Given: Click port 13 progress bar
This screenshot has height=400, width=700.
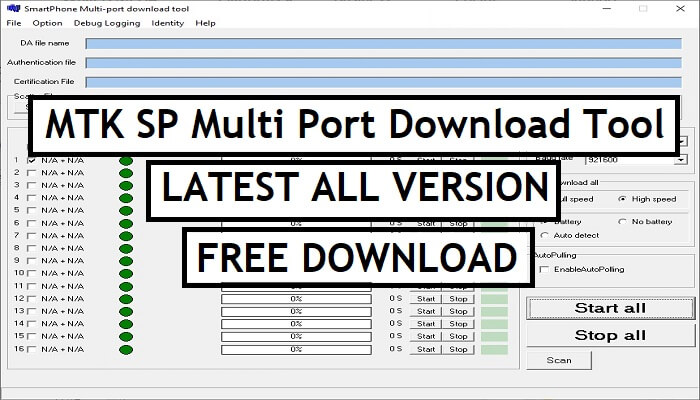Looking at the screenshot, I should [x=296, y=312].
